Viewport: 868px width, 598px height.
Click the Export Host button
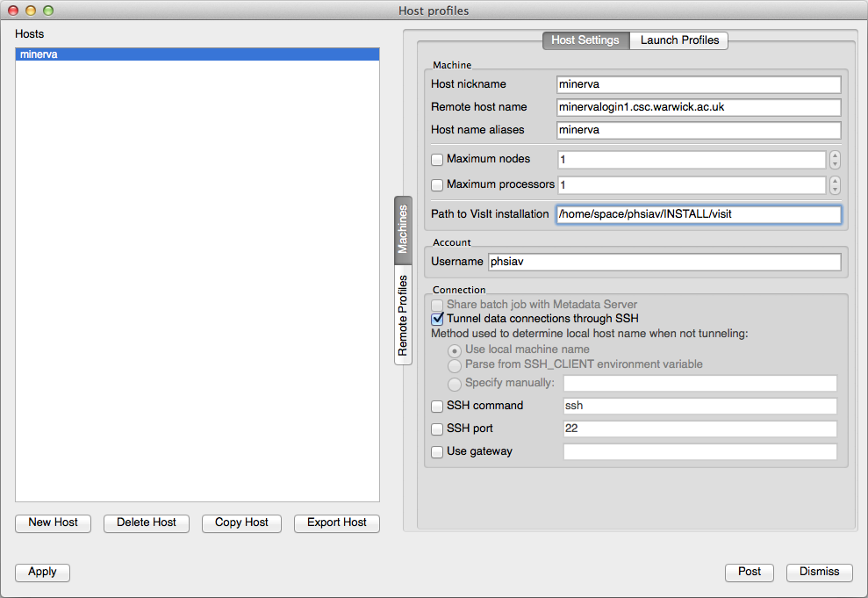click(x=336, y=523)
